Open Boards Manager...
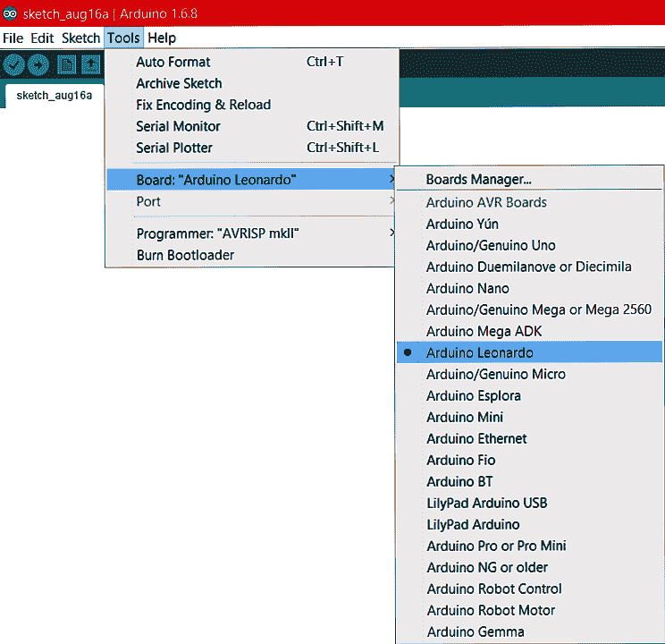Screen dimensions: 665x644 pyautogui.click(x=529, y=180)
